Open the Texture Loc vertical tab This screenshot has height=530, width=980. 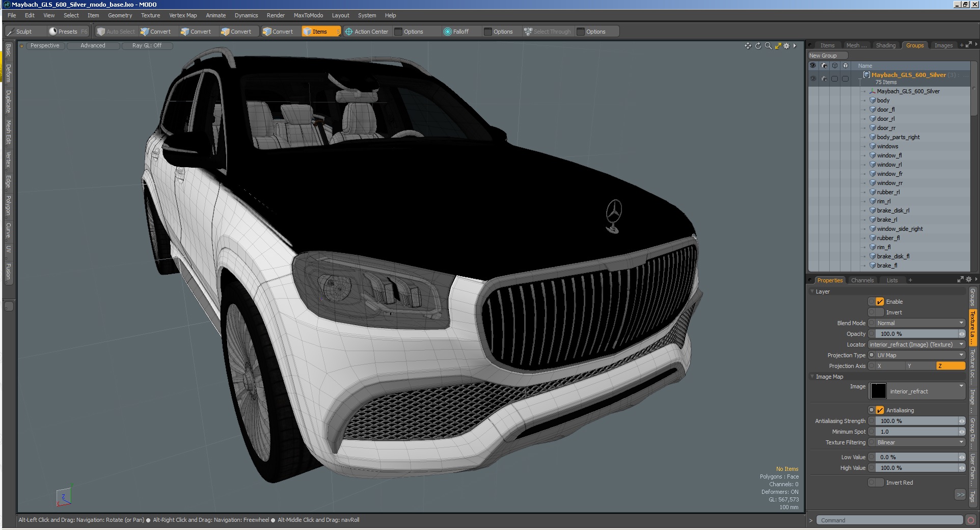(x=972, y=366)
